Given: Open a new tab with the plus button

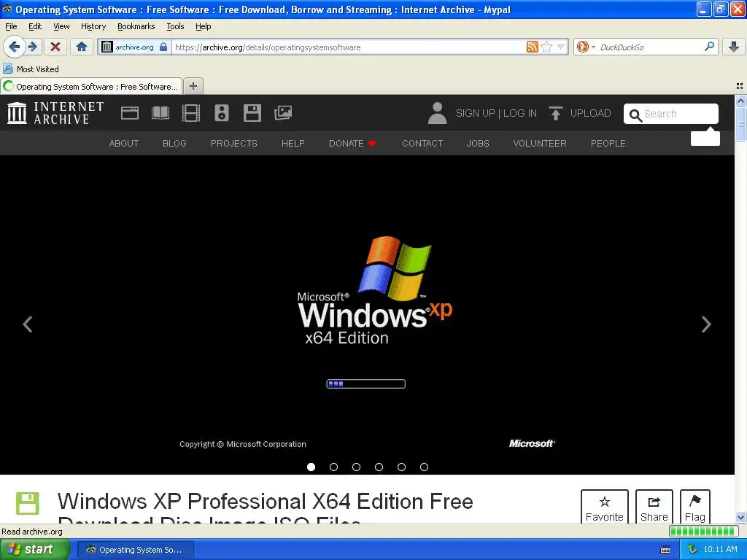Looking at the screenshot, I should point(193,86).
